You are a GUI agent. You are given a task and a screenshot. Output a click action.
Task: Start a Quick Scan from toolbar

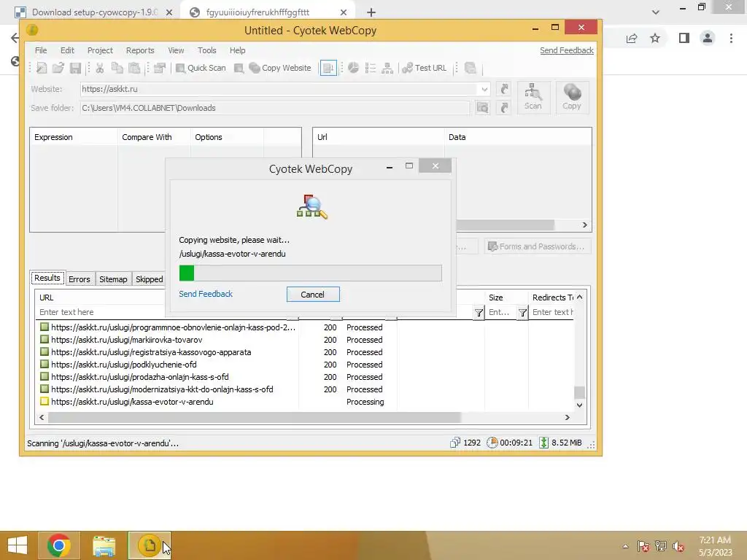201,68
